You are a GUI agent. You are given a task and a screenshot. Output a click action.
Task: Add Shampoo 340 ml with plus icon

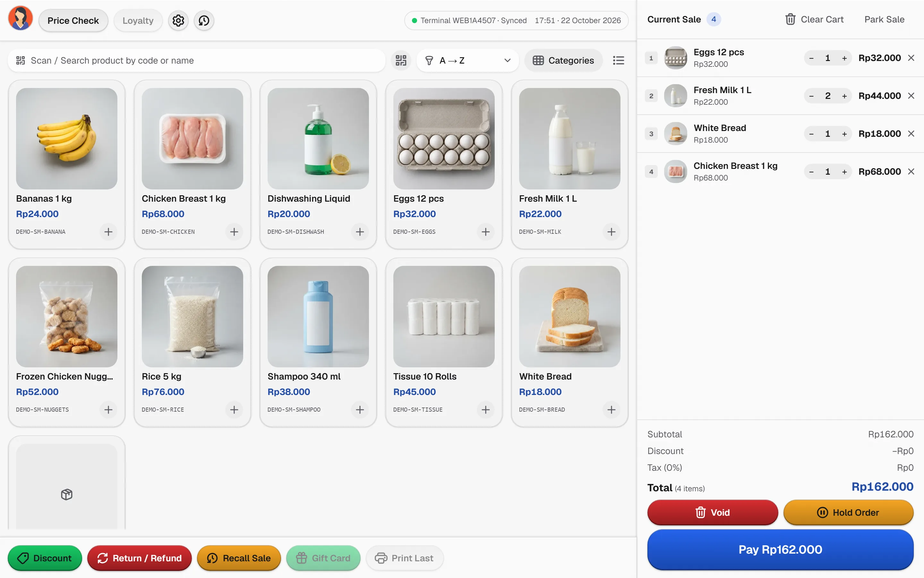pos(360,410)
